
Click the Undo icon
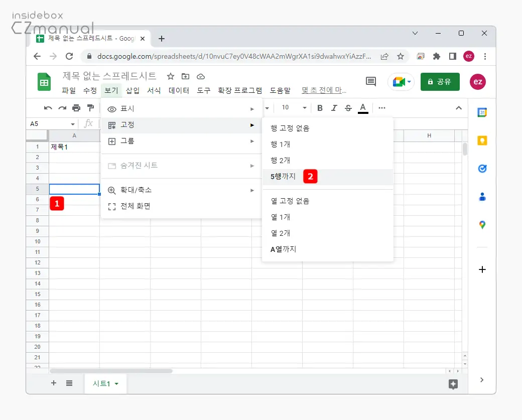(47, 107)
